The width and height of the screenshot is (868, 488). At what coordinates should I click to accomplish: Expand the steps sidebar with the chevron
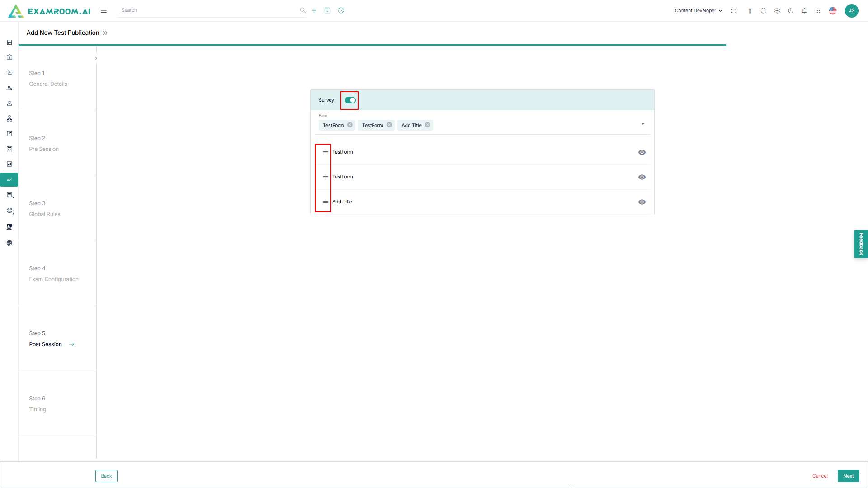click(x=96, y=58)
